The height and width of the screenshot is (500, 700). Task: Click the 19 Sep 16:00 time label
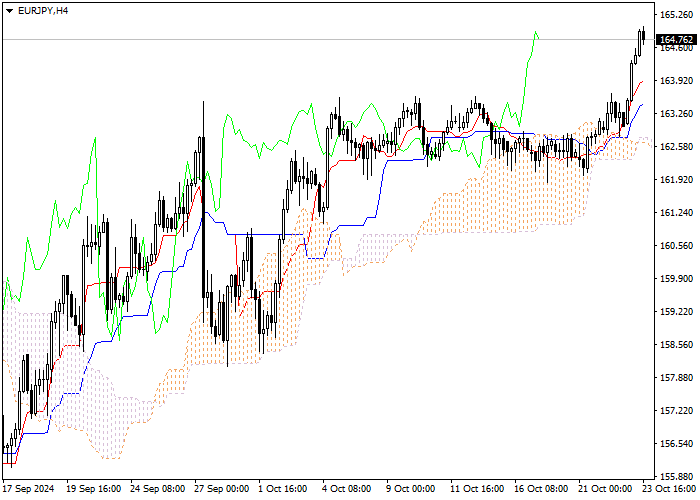pos(94,489)
